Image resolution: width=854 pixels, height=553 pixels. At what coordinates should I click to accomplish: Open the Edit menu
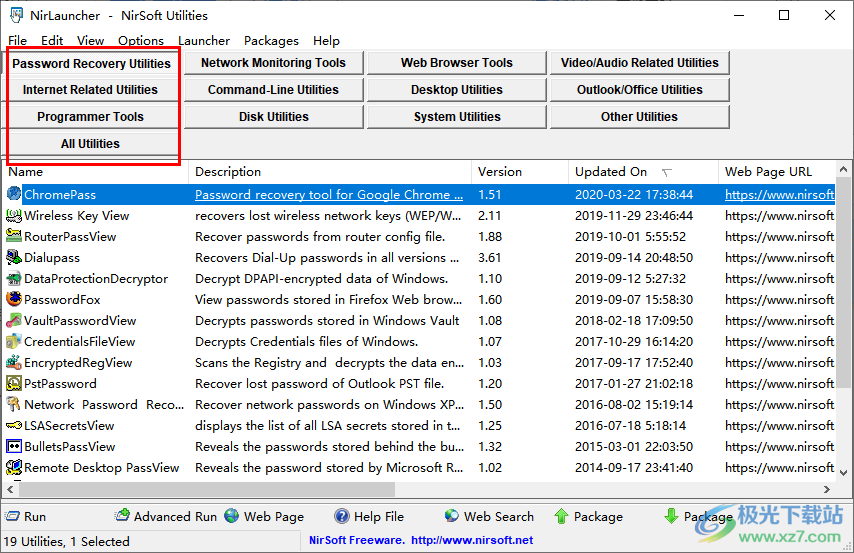[52, 40]
